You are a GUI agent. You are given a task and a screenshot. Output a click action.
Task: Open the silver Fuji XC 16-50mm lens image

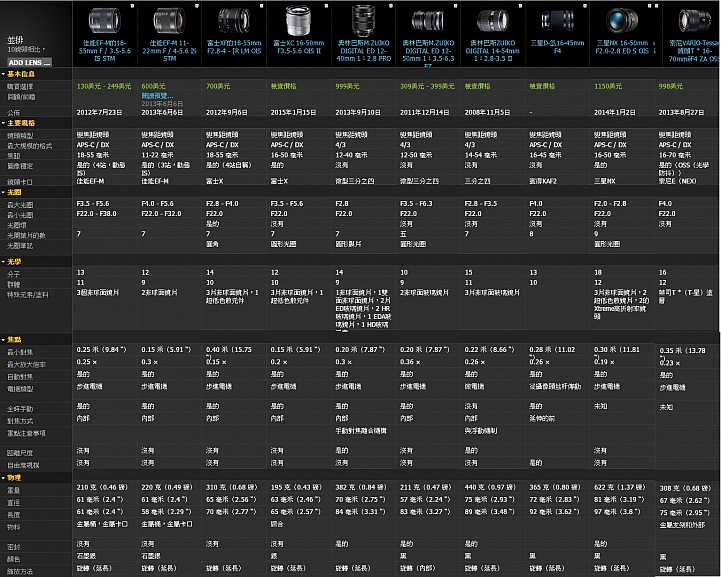[x=298, y=20]
